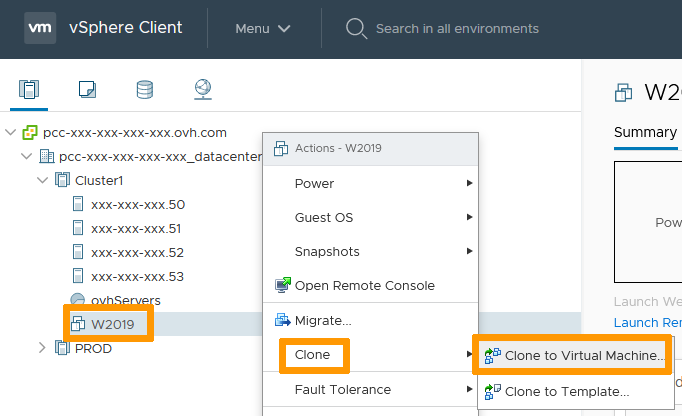Switch to VMs and Templates view icon
This screenshot has height=416, width=682.
click(x=87, y=90)
